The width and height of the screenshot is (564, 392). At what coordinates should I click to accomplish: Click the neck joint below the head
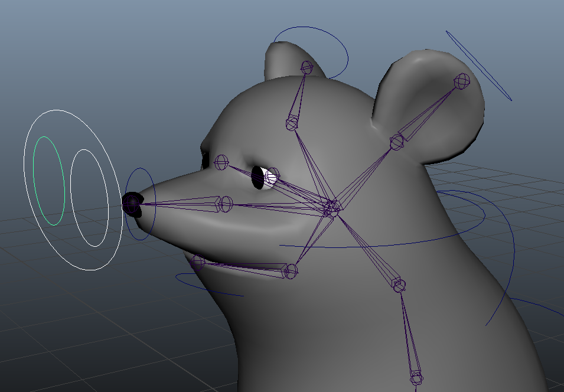(x=399, y=286)
